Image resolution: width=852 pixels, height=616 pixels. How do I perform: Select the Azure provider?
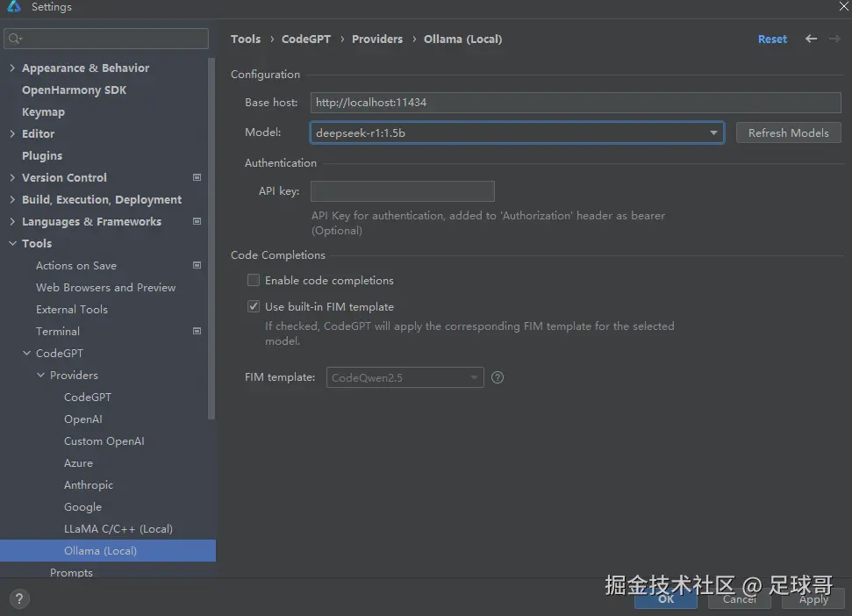tap(78, 462)
